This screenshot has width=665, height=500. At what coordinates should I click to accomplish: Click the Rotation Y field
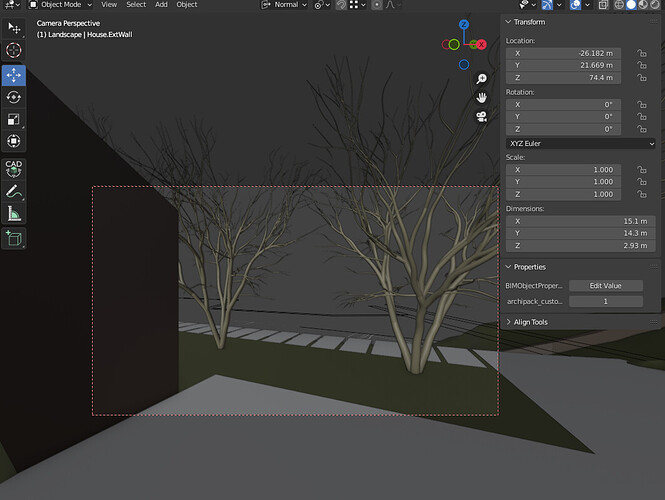coord(563,117)
